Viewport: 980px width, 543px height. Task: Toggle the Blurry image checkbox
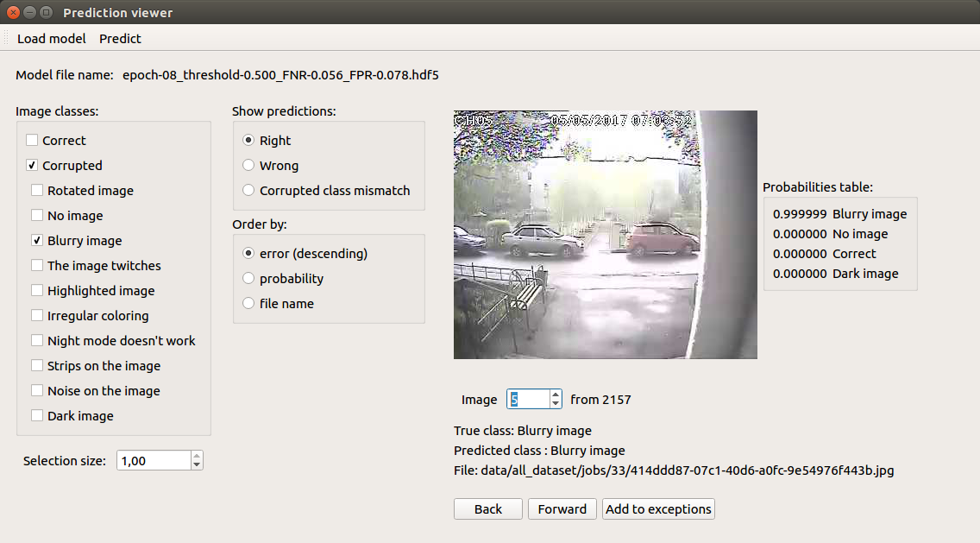point(37,241)
